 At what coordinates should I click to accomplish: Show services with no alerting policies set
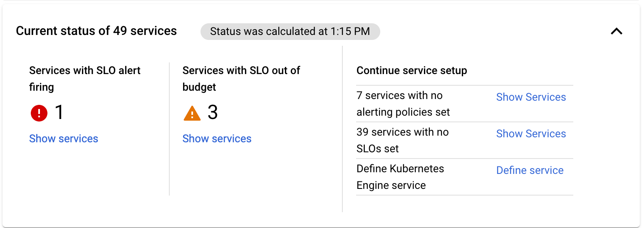(531, 97)
